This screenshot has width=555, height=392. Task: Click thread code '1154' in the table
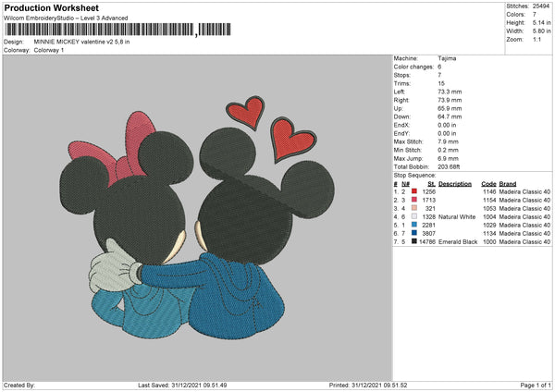pyautogui.click(x=489, y=201)
